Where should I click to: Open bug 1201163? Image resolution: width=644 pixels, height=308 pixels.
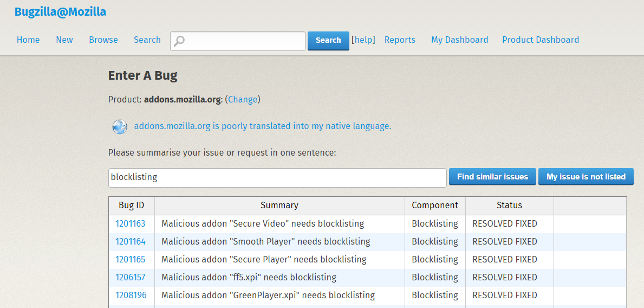point(131,224)
